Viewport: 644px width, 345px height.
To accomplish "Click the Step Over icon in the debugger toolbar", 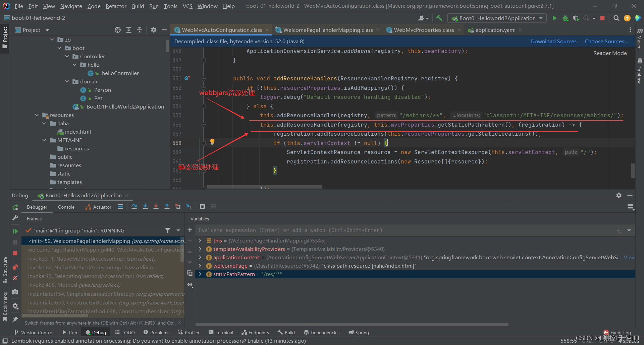I will click(134, 207).
